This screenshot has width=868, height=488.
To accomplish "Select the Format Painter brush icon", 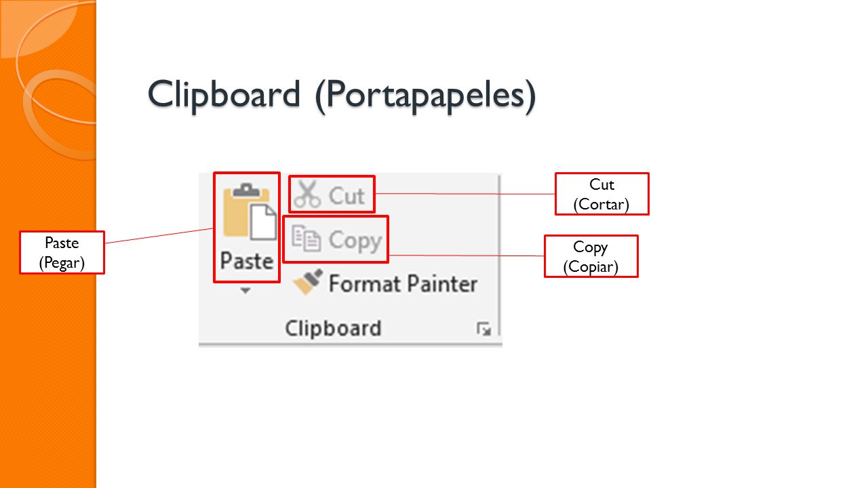I will coord(307,282).
